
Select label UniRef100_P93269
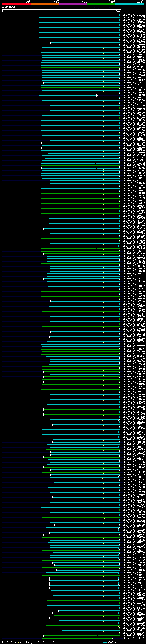coord(134,321)
